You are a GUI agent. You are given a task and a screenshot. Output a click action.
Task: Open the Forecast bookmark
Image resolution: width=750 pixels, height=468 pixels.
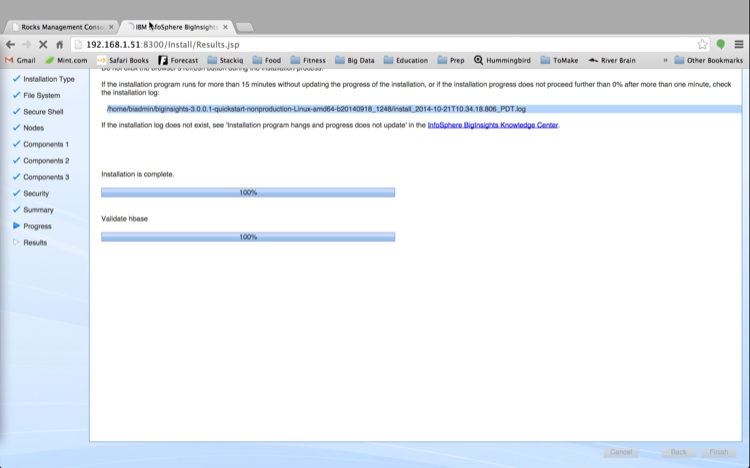click(x=178, y=60)
